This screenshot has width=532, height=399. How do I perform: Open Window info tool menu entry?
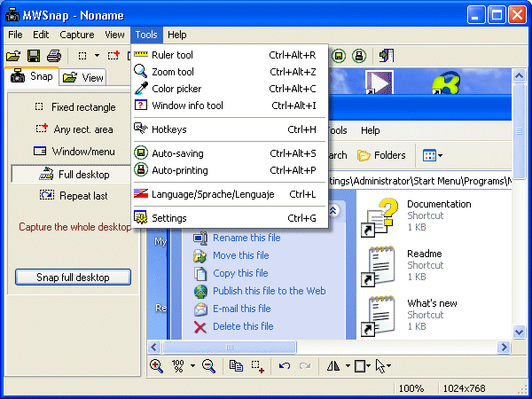pos(230,106)
